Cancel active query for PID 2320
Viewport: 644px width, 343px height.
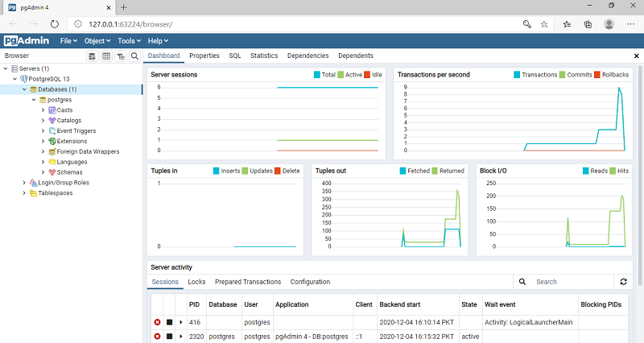click(x=169, y=337)
